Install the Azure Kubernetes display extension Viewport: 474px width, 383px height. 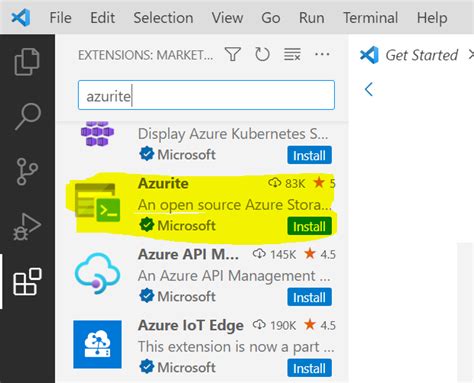coord(309,155)
